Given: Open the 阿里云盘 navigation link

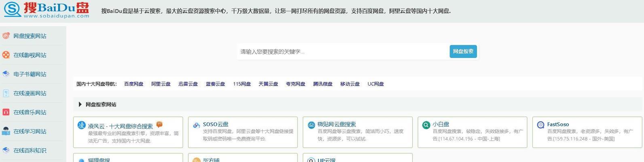Looking at the screenshot, I should 161,84.
